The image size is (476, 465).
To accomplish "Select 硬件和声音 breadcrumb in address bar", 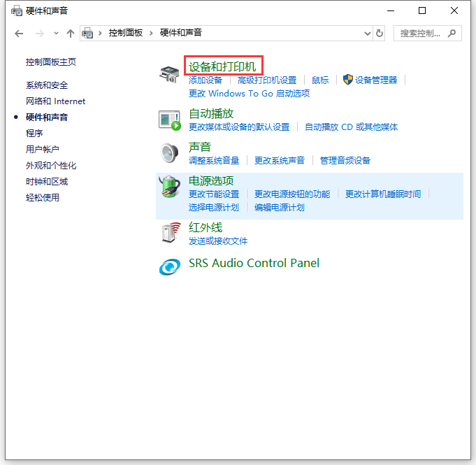I will pyautogui.click(x=181, y=32).
